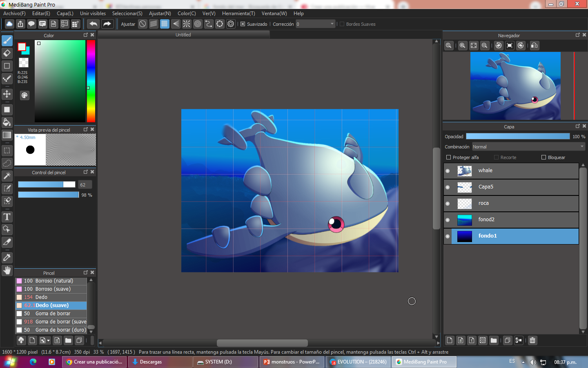Click the Redo arrow in toolbar

pyautogui.click(x=107, y=24)
